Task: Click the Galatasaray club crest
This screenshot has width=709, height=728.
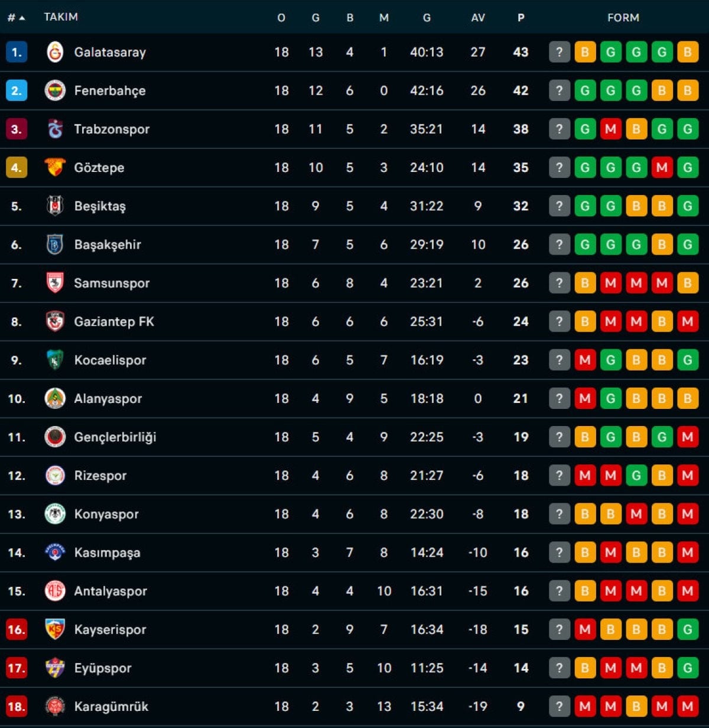Action: [x=55, y=52]
